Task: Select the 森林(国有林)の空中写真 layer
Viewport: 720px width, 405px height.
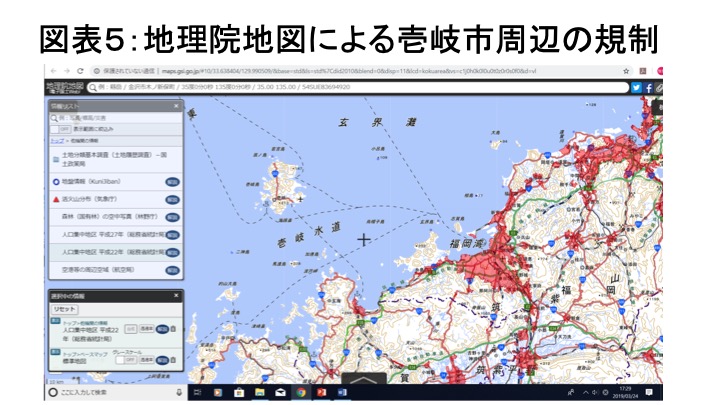Action: pyautogui.click(x=107, y=217)
